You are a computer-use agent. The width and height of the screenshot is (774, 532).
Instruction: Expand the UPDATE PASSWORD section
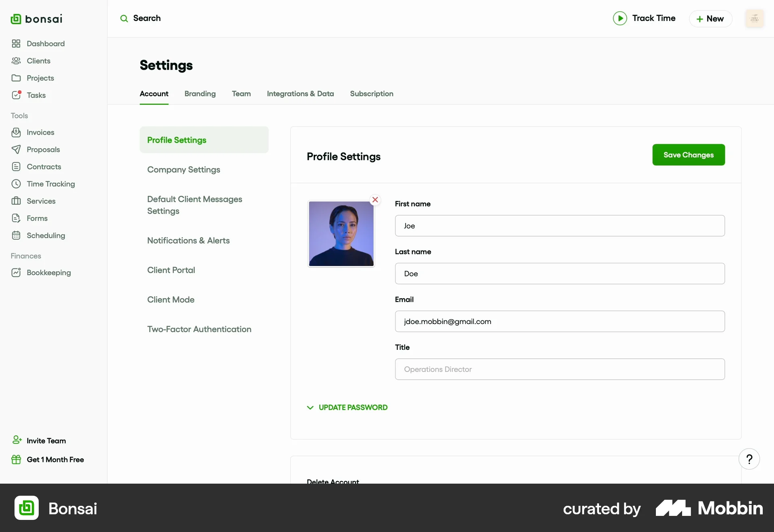click(352, 407)
